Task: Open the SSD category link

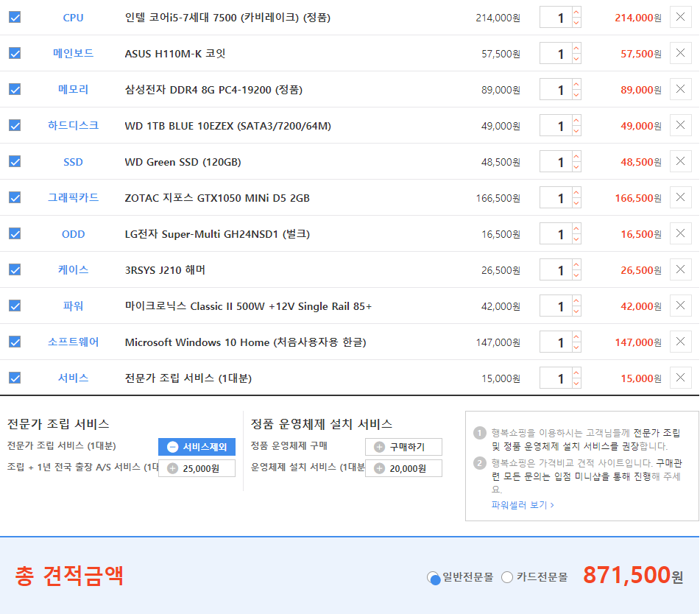Action: 73,162
